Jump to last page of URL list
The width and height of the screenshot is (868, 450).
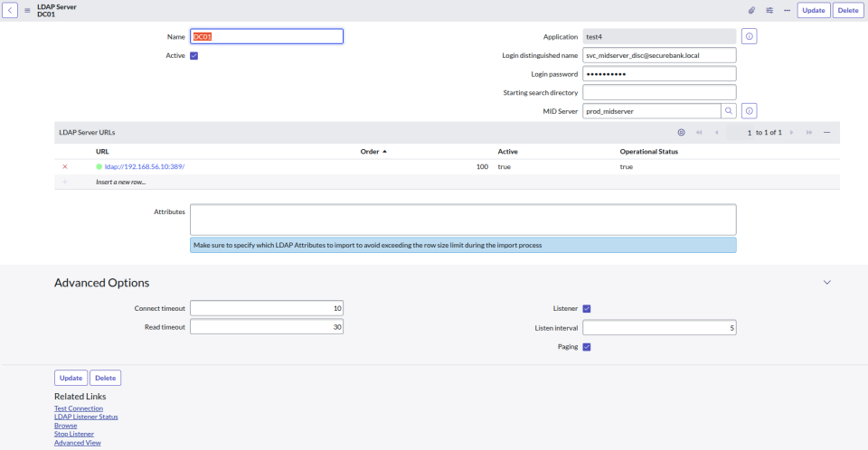coord(808,132)
